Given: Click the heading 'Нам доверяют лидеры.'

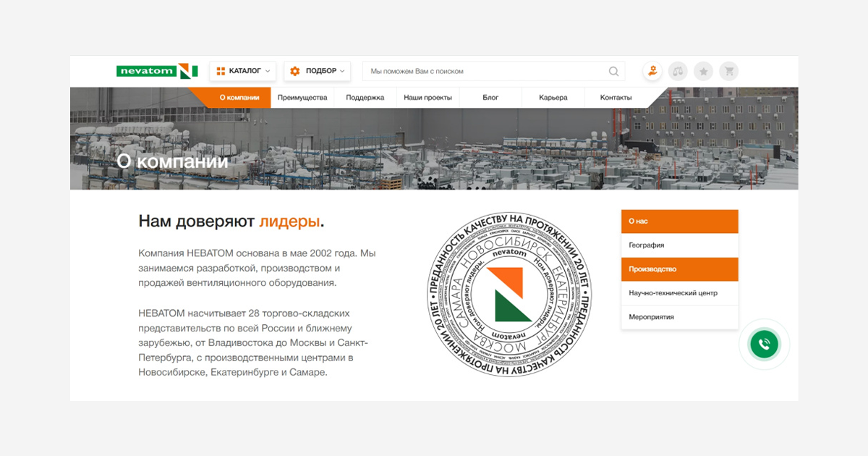Looking at the screenshot, I should click(231, 221).
